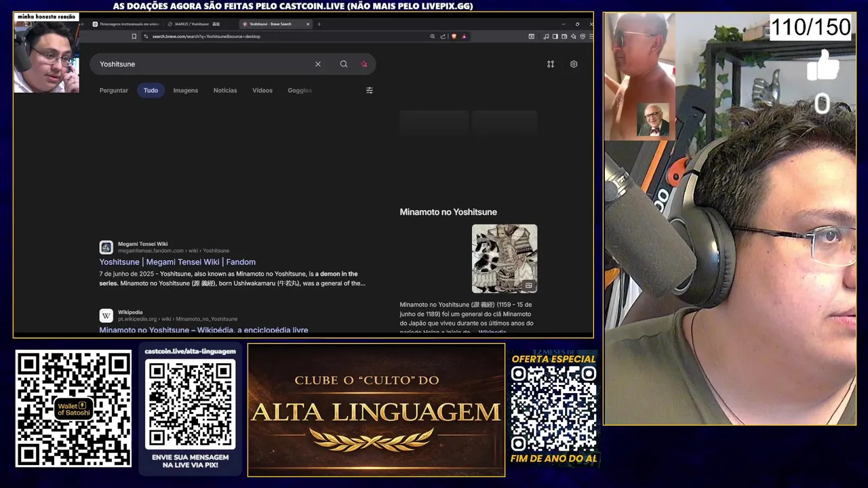Click the Oferta Especial QR code

click(553, 409)
